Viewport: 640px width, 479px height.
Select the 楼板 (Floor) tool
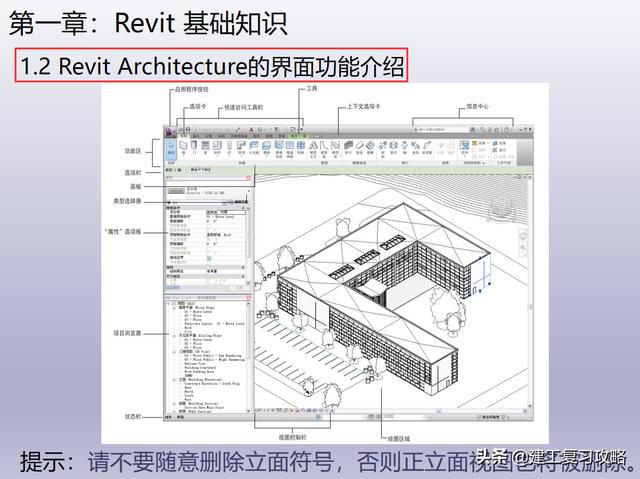[266, 148]
